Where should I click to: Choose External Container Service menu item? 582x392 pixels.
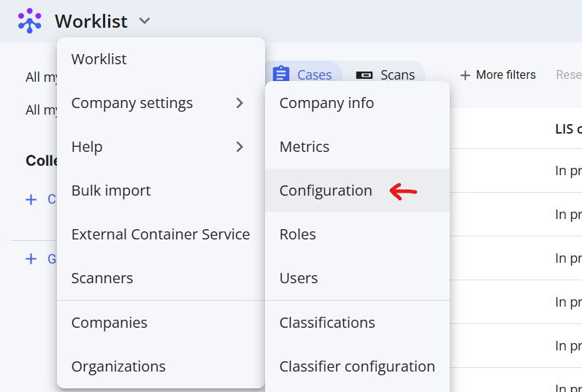tap(161, 234)
